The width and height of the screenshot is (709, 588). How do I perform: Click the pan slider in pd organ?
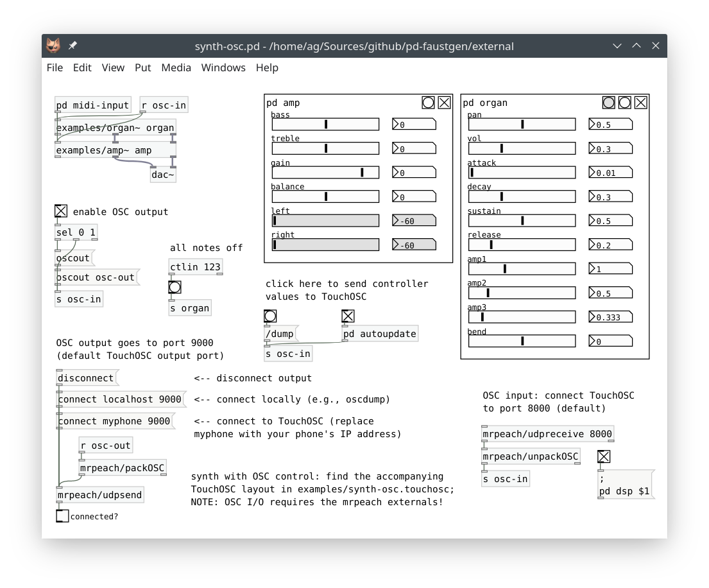click(x=522, y=124)
